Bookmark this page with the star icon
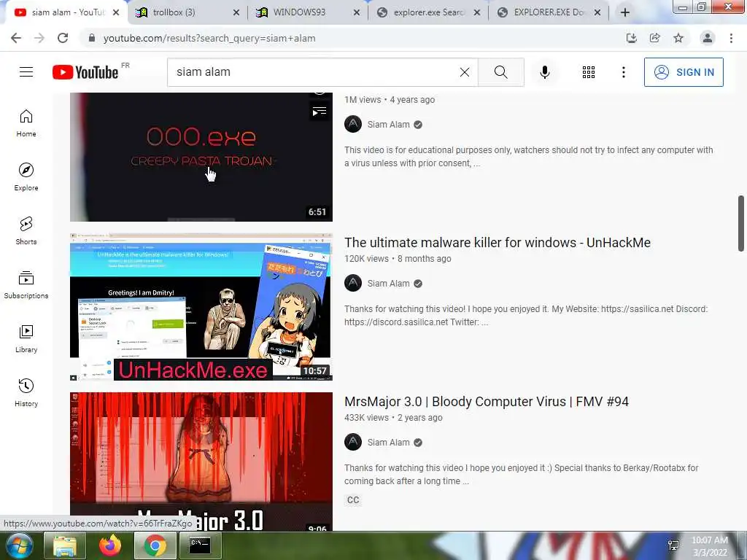 coord(678,38)
